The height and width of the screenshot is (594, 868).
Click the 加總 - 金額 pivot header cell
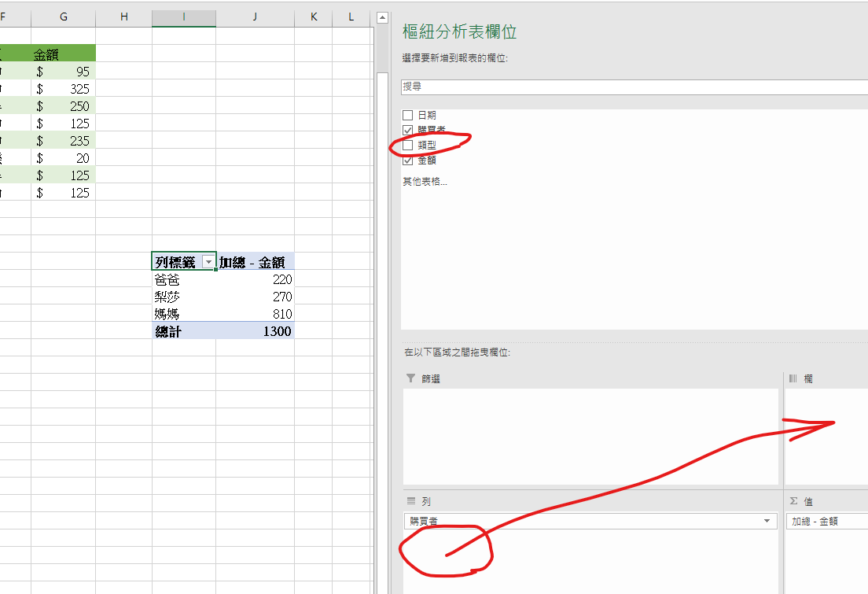(x=255, y=262)
